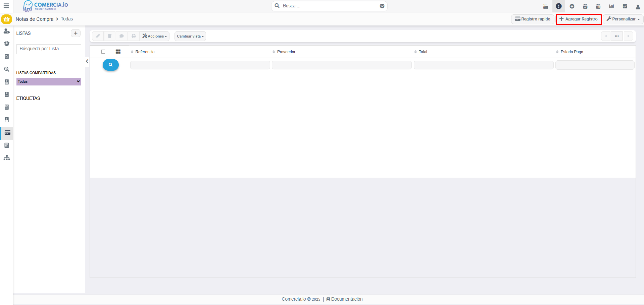Click the LISTAS COMPARTIDAS label
This screenshot has width=644, height=305.
(36, 73)
